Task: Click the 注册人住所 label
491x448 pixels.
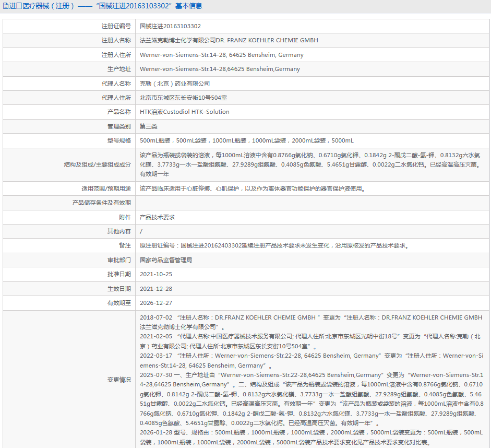Action: click(116, 55)
